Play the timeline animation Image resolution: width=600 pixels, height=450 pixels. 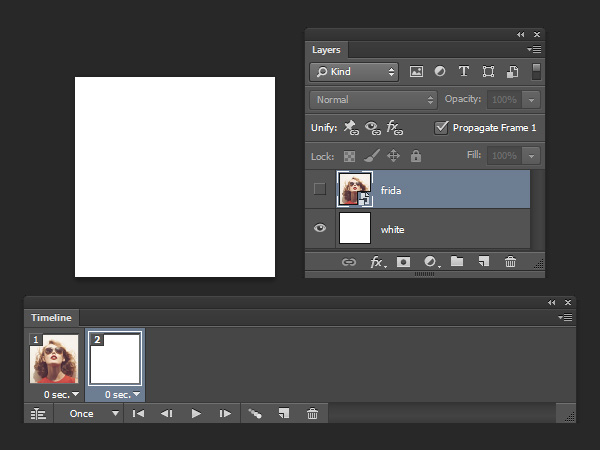(196, 413)
